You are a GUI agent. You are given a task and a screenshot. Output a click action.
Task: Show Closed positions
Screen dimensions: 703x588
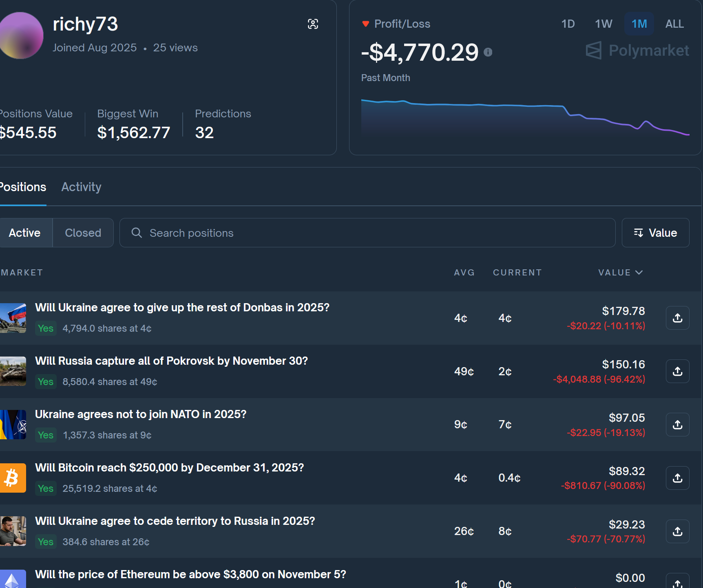(83, 233)
